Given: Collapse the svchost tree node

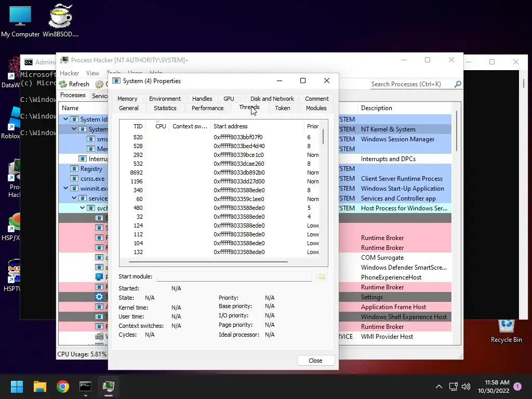Looking at the screenshot, I should [83, 208].
